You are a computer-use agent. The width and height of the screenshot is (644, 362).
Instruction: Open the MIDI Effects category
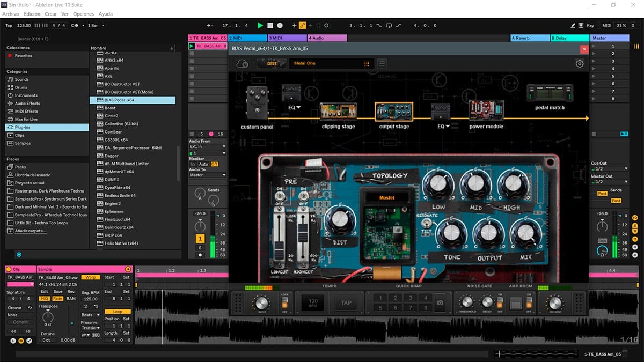[26, 112]
